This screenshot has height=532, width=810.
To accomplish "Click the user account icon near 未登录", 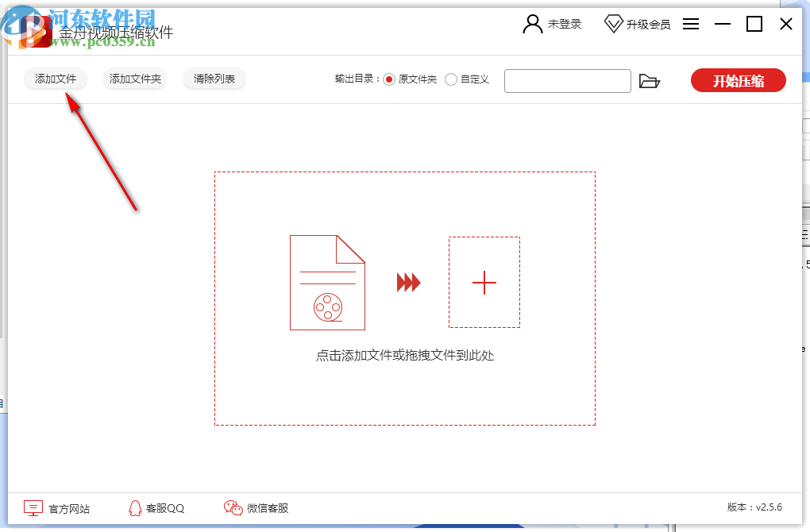I will 530,24.
